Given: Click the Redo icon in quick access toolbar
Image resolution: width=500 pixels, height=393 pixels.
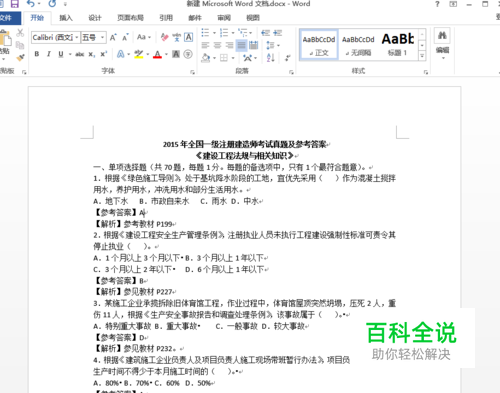Looking at the screenshot, I should [x=52, y=4].
